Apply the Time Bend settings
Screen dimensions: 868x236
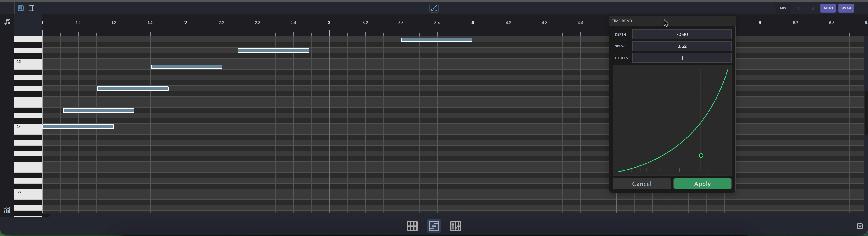[702, 184]
